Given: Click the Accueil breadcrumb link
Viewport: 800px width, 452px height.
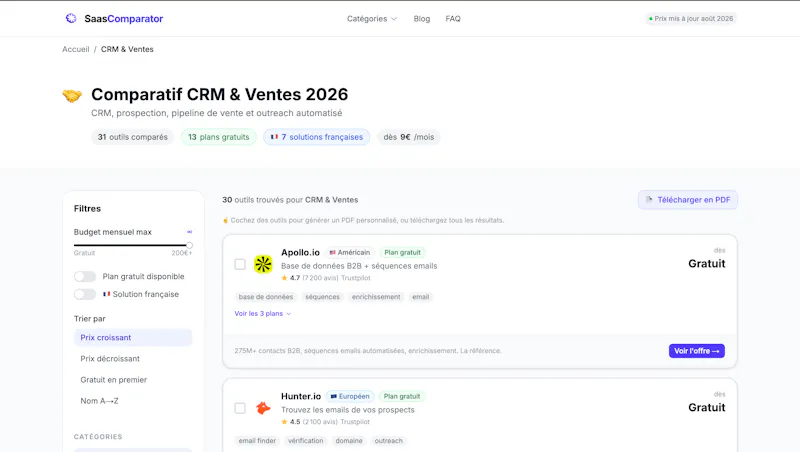Looking at the screenshot, I should [x=76, y=49].
